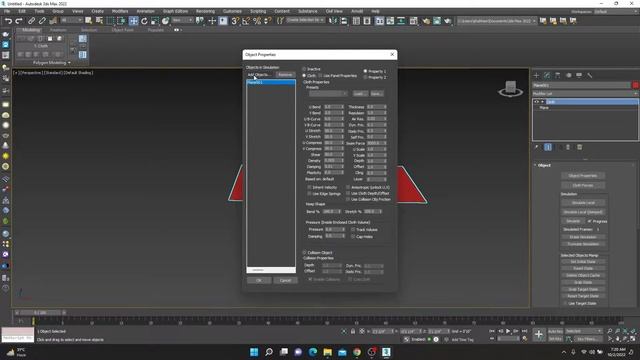Click the Simulate Local button
The image size is (640, 360).
583,203
